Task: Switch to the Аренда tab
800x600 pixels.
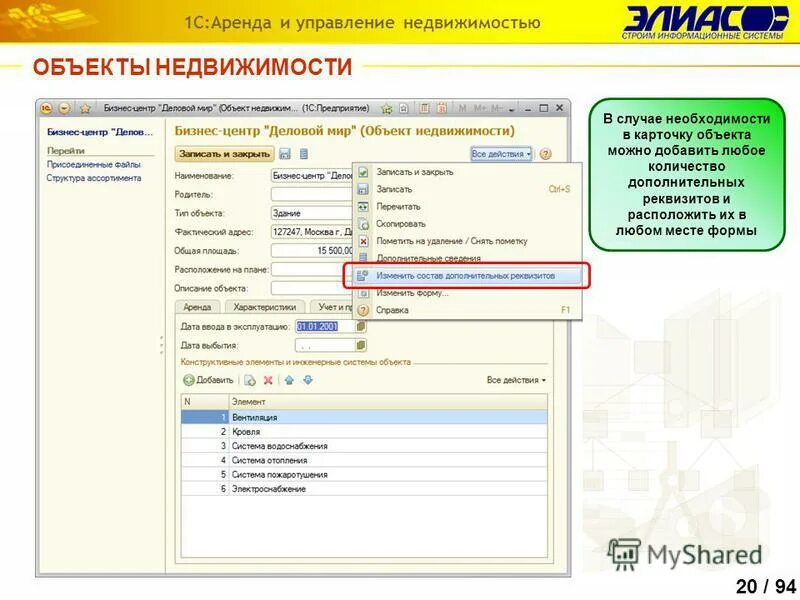Action: pos(197,307)
